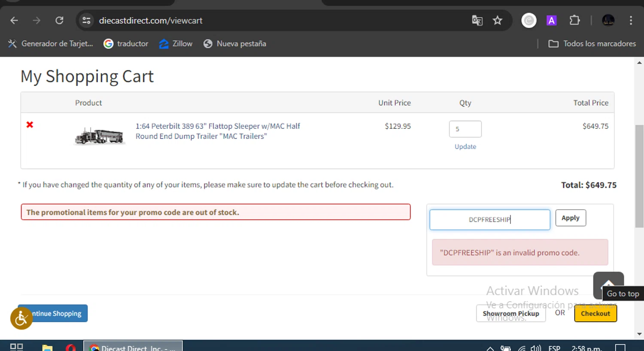
Task: Click the invalid promo code message
Action: point(520,252)
